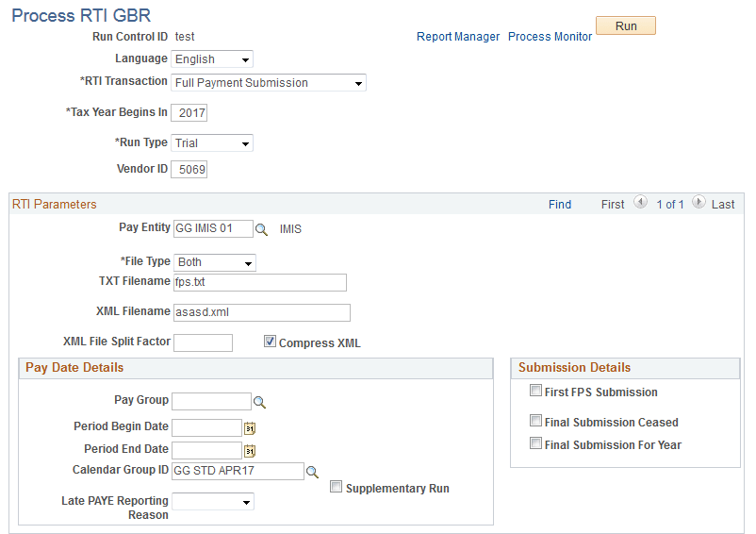Go to previous row arrow in RTI Parameters

(x=640, y=202)
